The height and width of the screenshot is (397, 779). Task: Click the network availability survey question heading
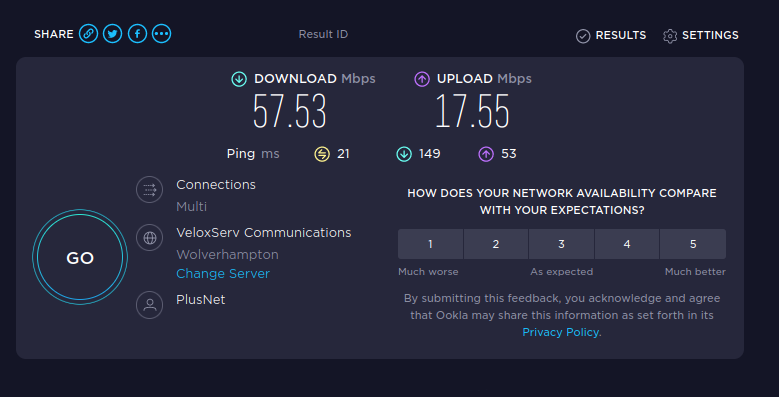pos(562,202)
